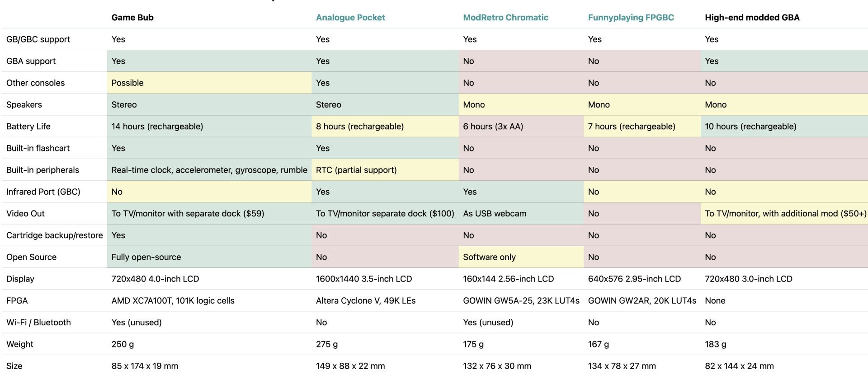Click '6 hours (3x AA)' cell

pos(521,127)
